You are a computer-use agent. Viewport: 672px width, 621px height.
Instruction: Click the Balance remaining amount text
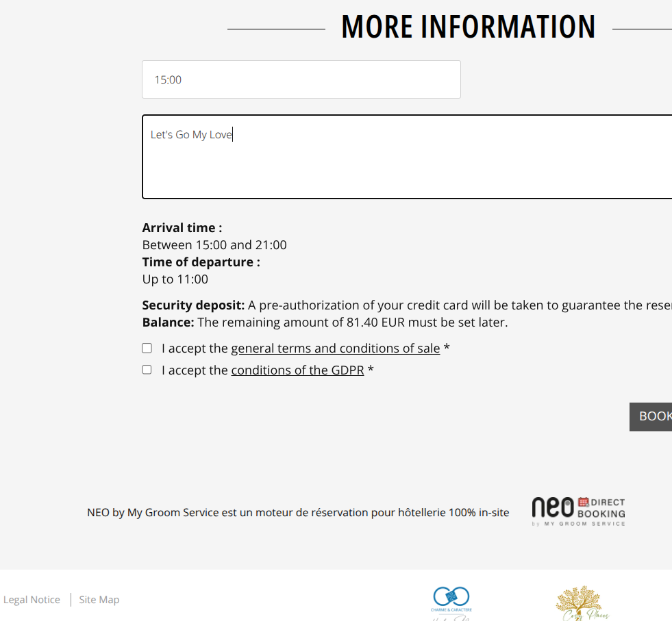point(325,322)
